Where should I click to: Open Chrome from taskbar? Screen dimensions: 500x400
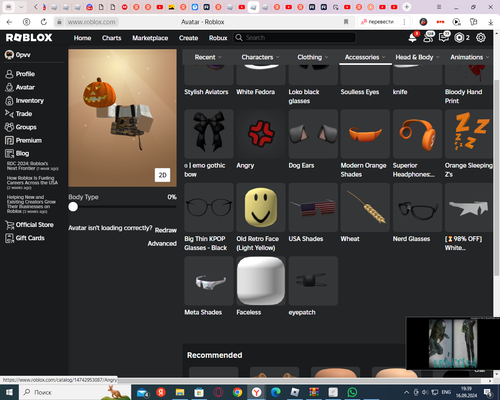point(237,392)
